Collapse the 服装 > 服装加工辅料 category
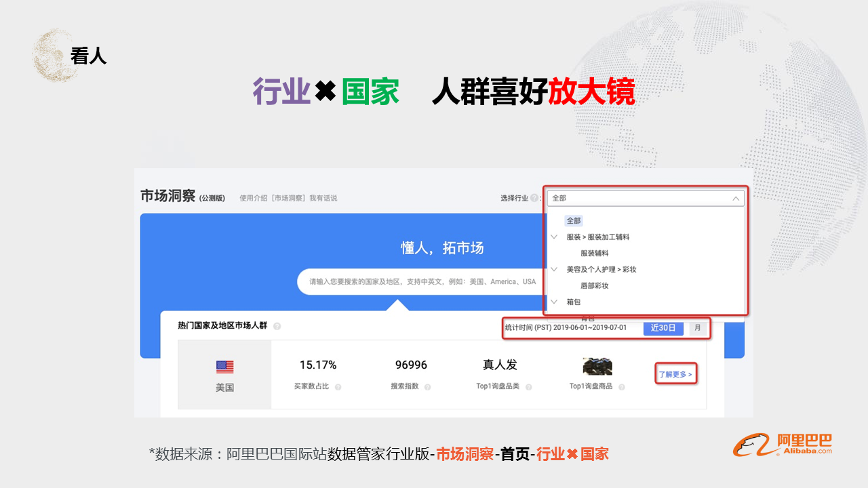This screenshot has height=488, width=868. (x=554, y=237)
